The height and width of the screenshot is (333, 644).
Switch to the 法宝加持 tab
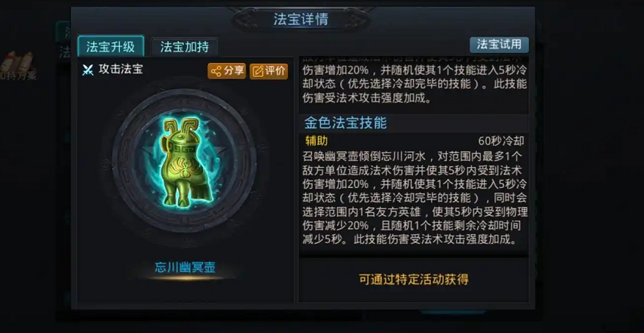pos(185,46)
